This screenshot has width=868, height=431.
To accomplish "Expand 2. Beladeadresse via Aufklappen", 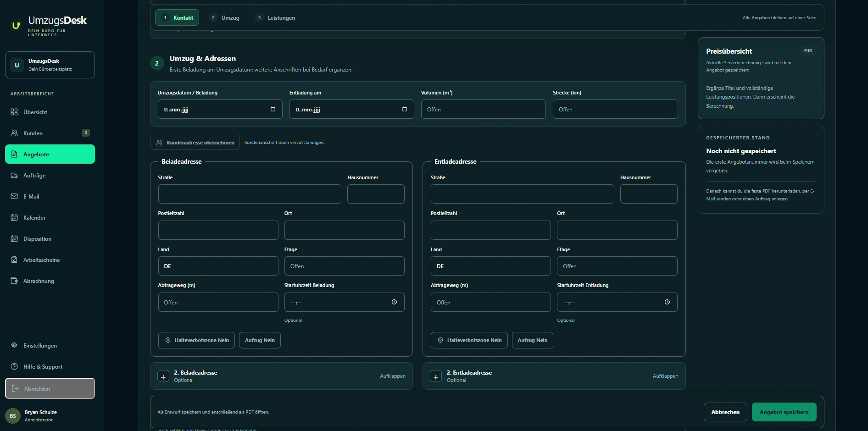I will tap(393, 376).
